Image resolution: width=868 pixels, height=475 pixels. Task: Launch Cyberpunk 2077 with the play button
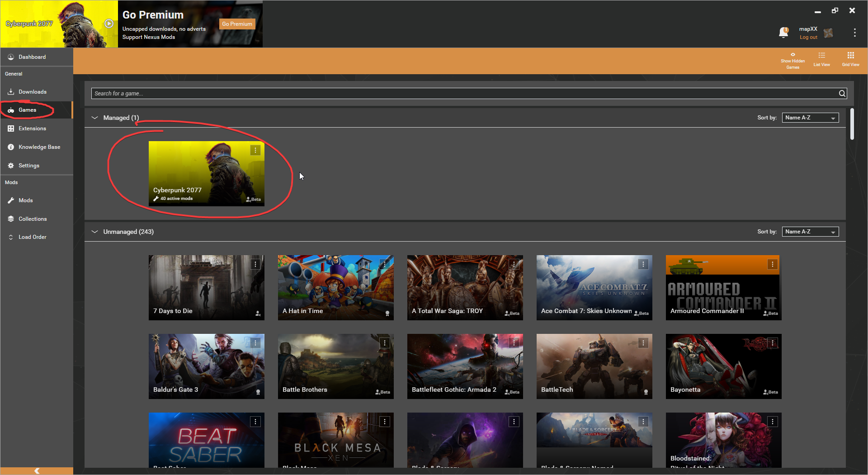[109, 24]
